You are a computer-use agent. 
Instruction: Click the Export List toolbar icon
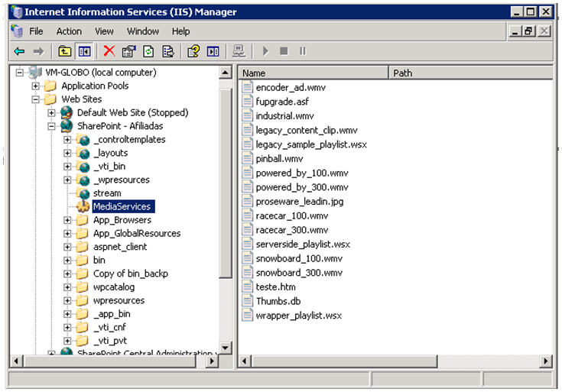point(168,52)
